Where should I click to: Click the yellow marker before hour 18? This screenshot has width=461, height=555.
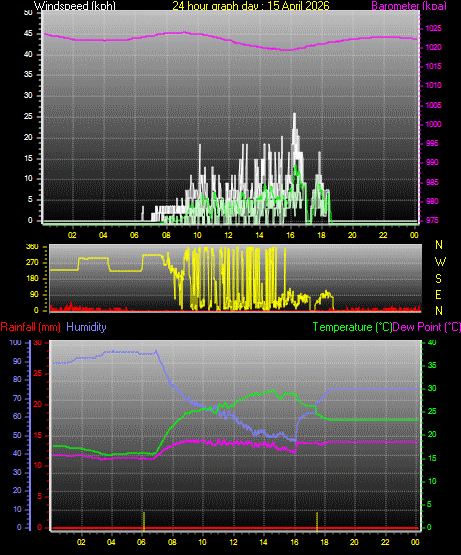click(317, 521)
